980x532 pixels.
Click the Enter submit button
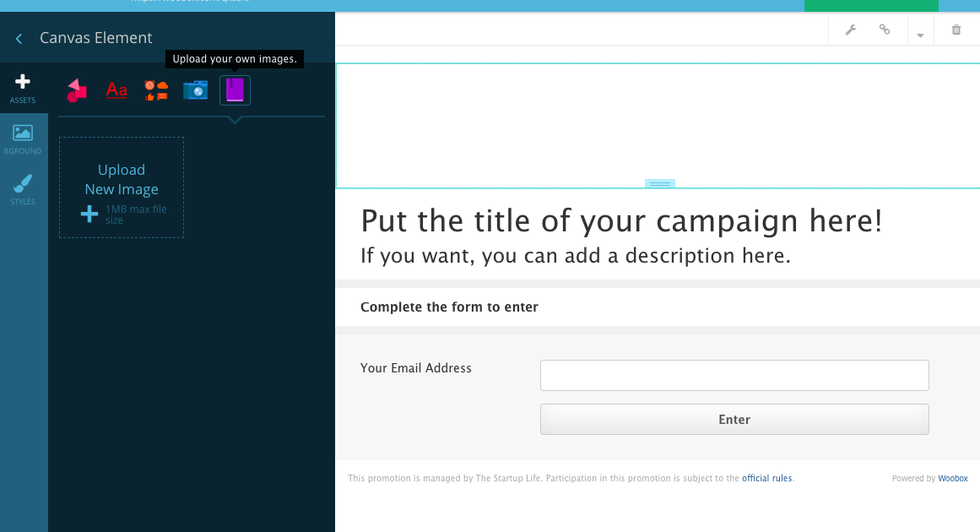point(734,420)
